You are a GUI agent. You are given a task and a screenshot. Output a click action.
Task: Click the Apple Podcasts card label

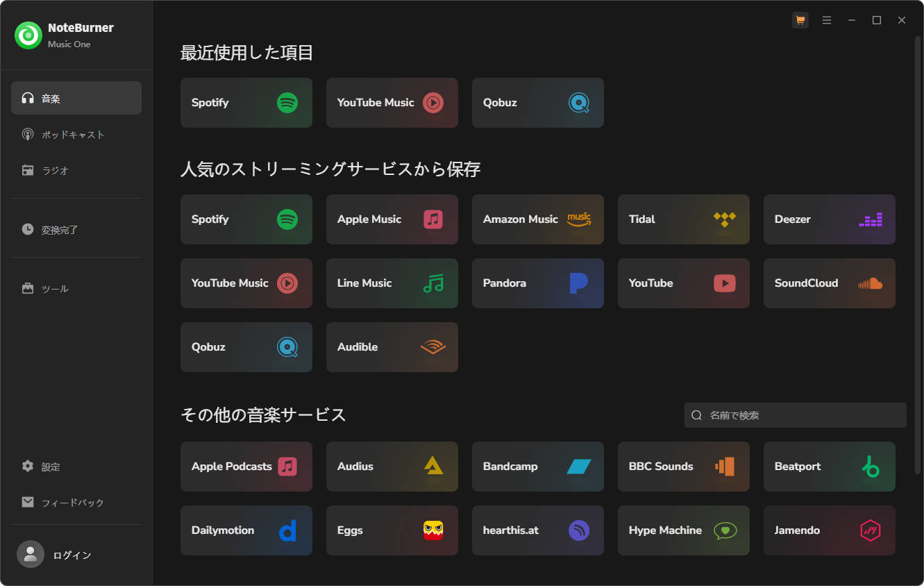pos(232,467)
